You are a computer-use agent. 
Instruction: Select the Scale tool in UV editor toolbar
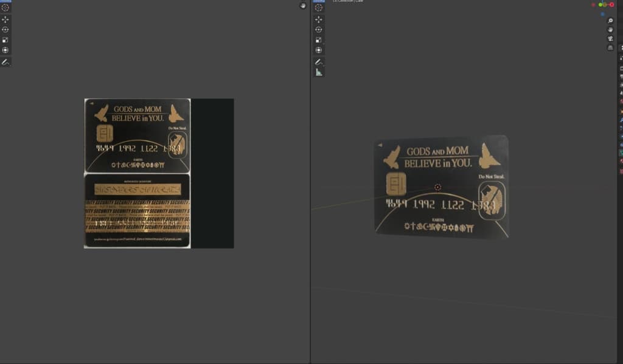5,39
